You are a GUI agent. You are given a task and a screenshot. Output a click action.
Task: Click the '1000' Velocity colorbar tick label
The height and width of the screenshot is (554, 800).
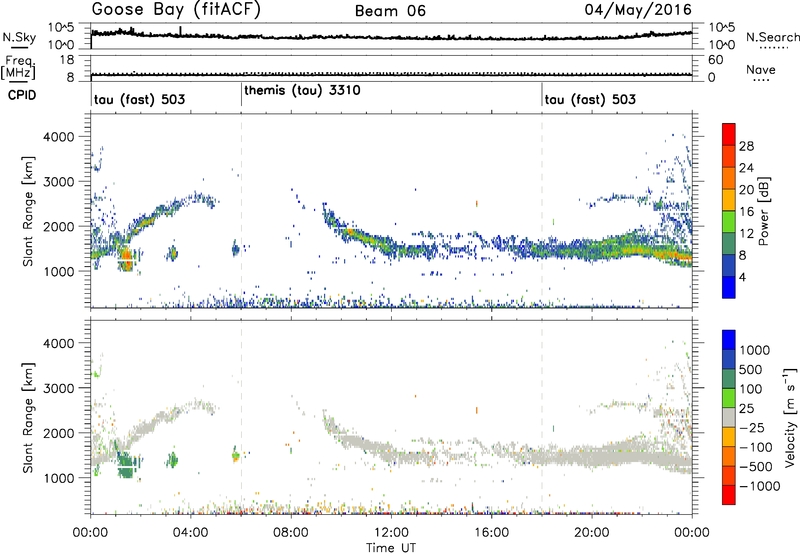click(x=754, y=350)
